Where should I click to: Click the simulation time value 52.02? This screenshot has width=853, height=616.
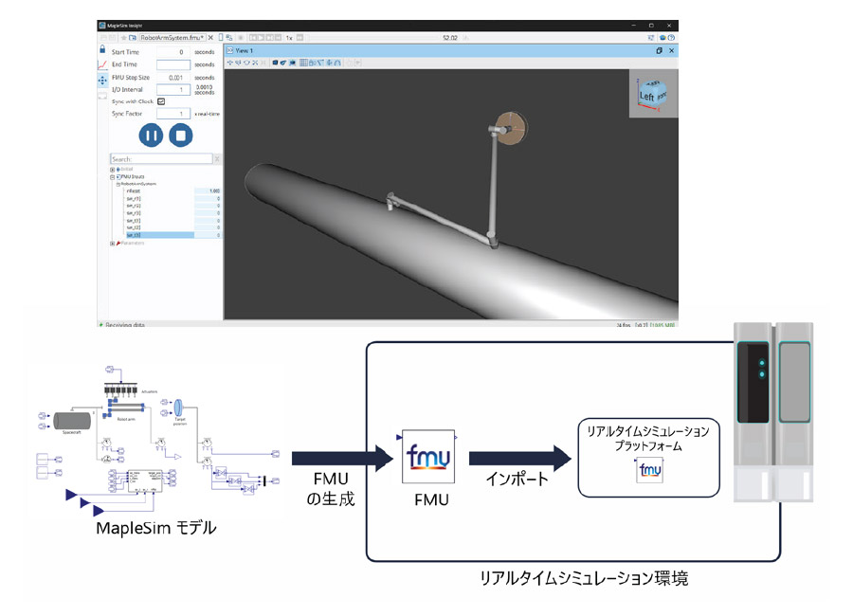pos(450,38)
